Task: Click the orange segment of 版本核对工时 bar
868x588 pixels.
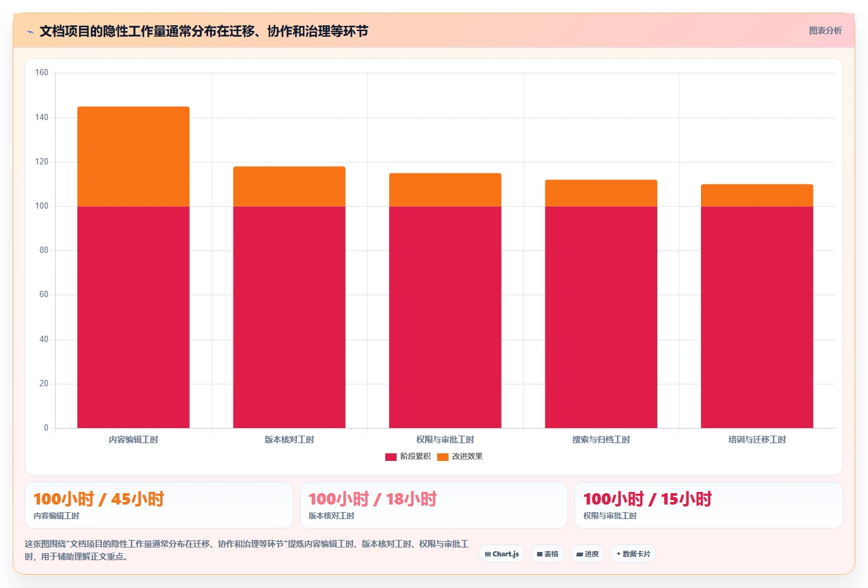Action: tap(289, 187)
